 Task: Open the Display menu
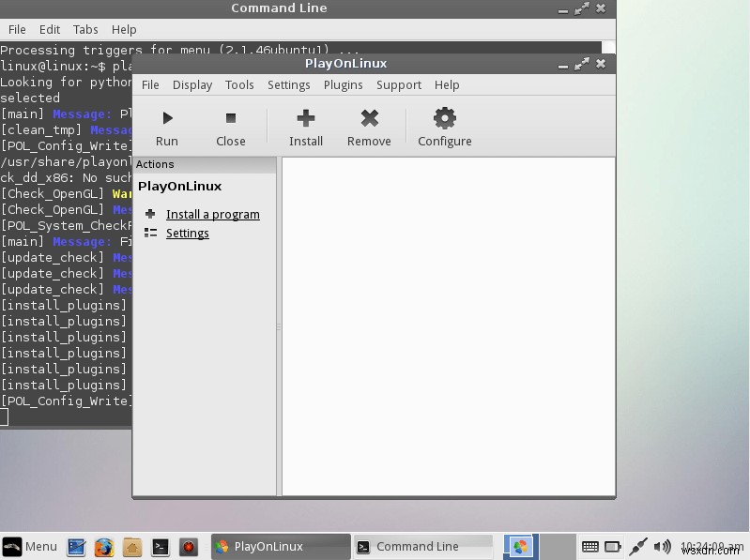tap(192, 84)
